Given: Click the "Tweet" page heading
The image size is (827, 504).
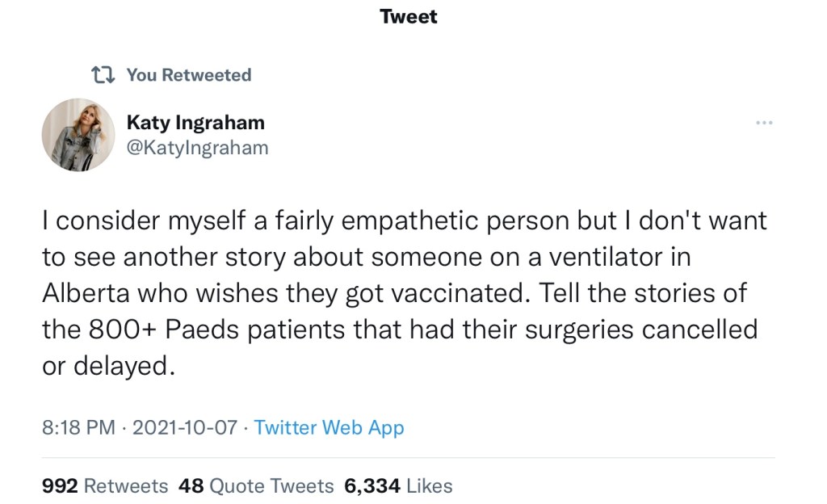Looking at the screenshot, I should (x=409, y=17).
